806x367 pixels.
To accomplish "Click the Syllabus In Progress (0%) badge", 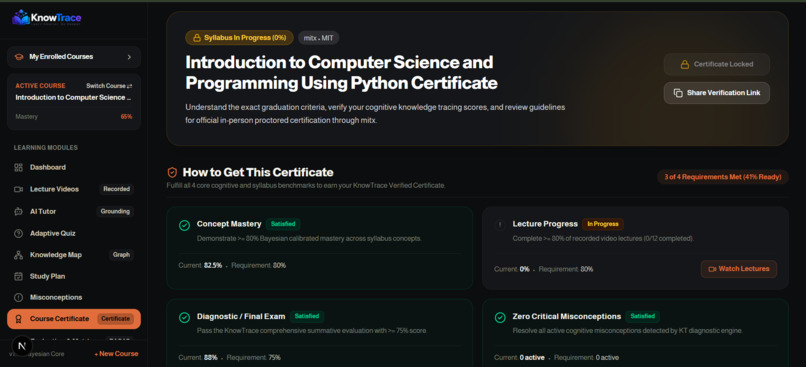I will pyautogui.click(x=239, y=38).
